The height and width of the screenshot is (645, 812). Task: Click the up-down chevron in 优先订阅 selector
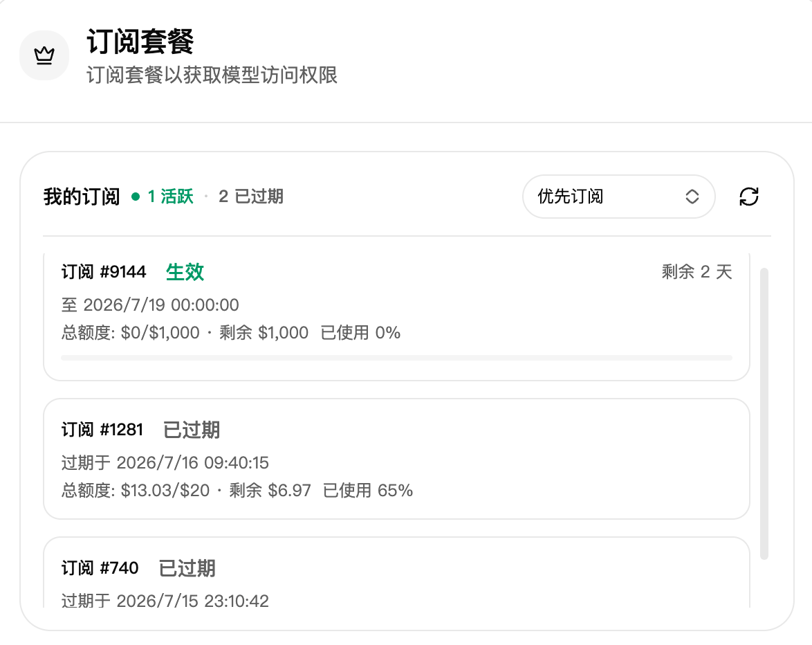click(x=692, y=197)
